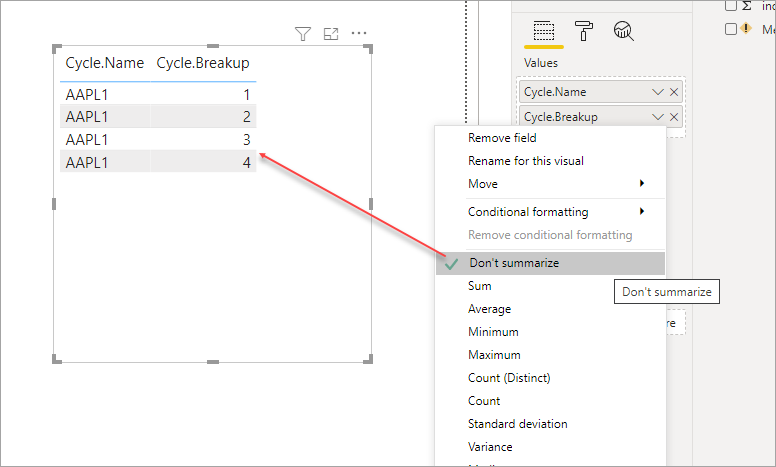
Task: Choose Maximum aggregation
Action: (x=550, y=355)
